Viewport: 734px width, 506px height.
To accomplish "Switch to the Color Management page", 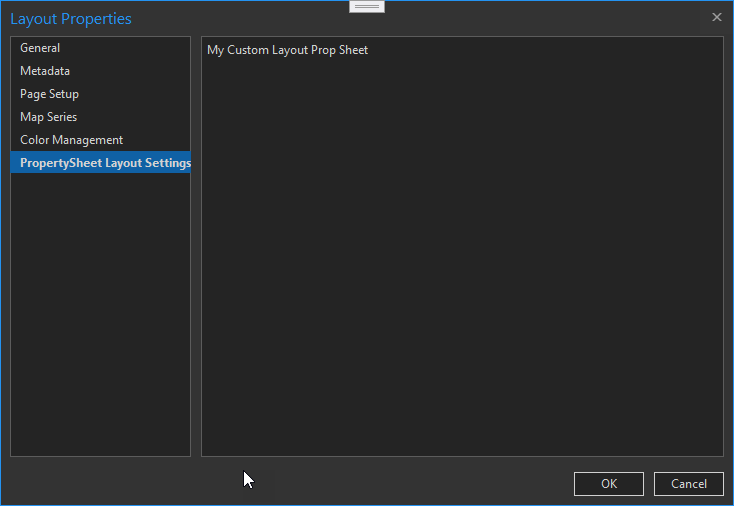I will click(71, 140).
